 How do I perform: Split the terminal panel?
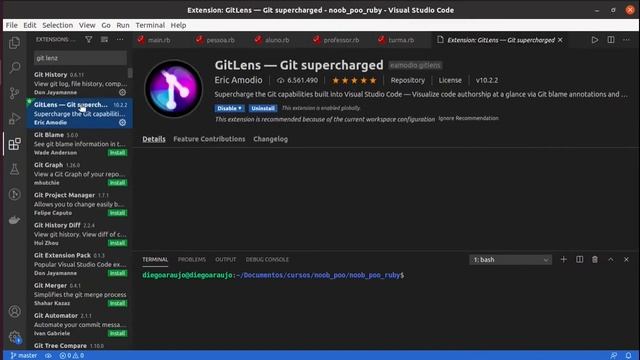click(579, 260)
